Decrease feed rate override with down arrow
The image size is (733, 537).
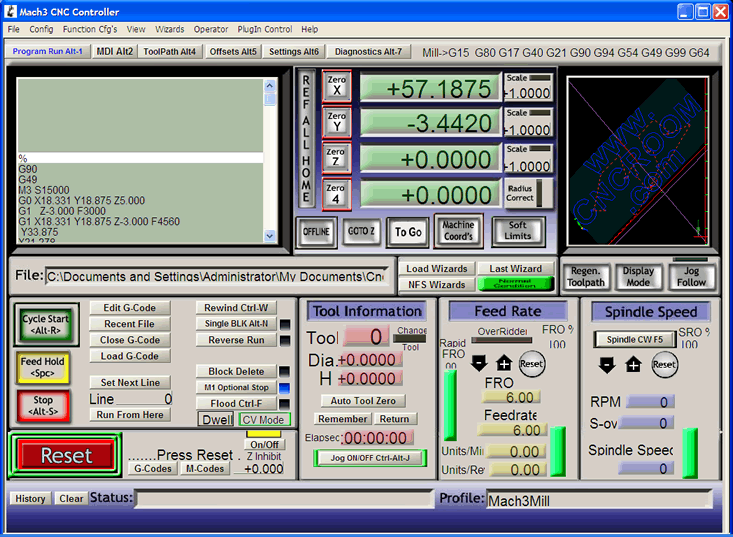(479, 363)
